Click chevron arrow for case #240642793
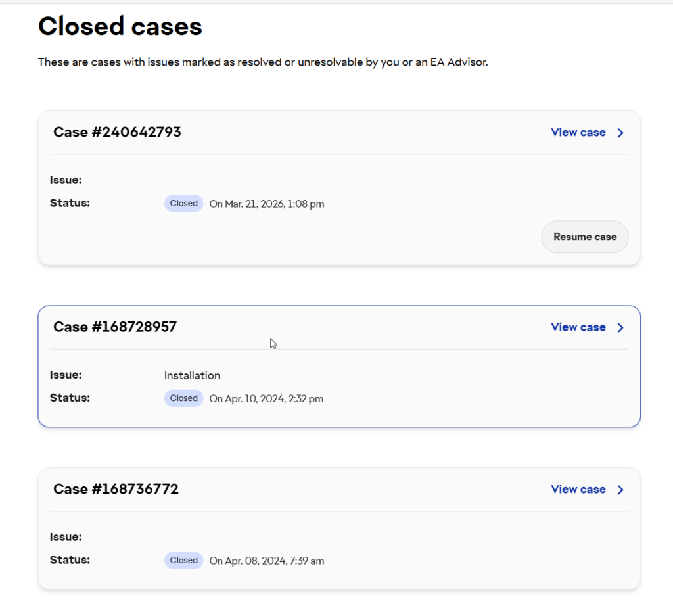 (x=620, y=133)
